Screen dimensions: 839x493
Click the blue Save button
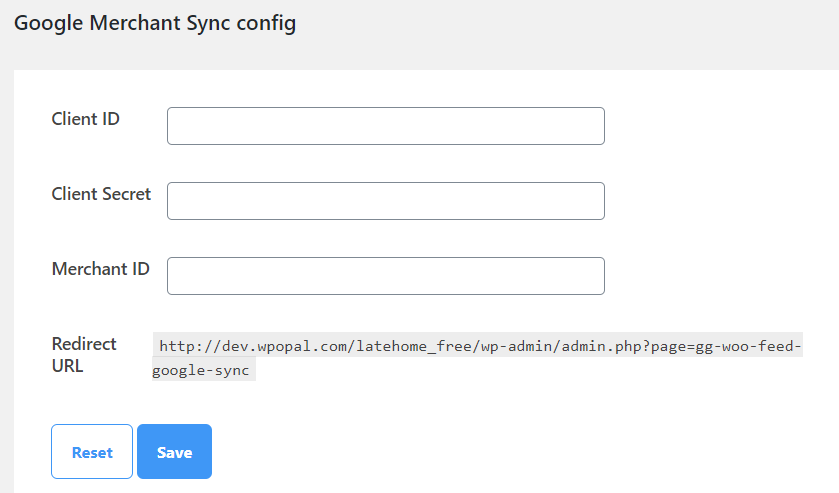coord(174,452)
